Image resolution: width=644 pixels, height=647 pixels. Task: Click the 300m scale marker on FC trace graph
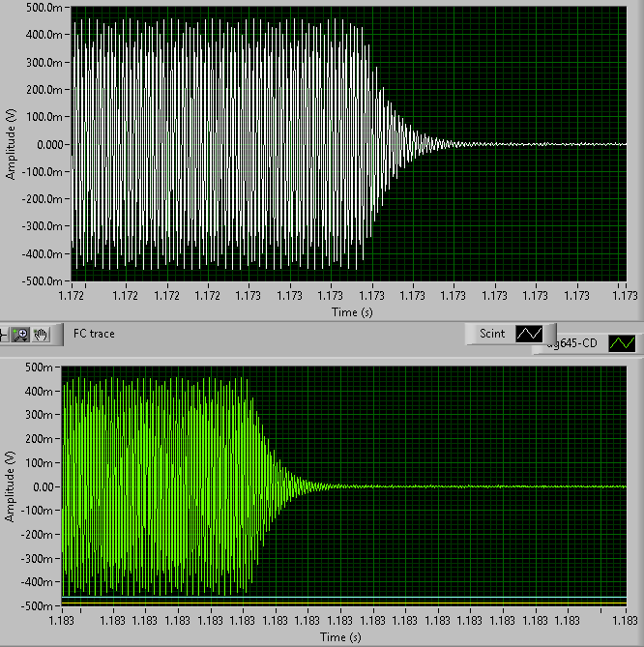tap(40, 415)
